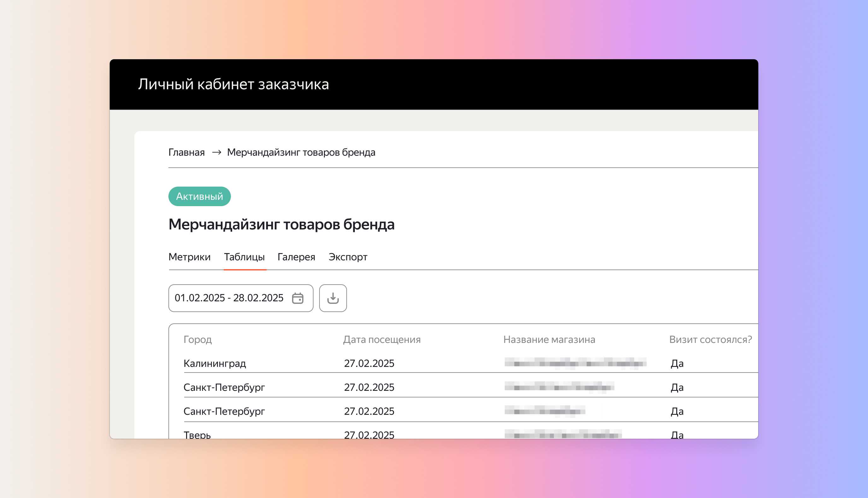Click Визит состоялся? column header

point(710,339)
